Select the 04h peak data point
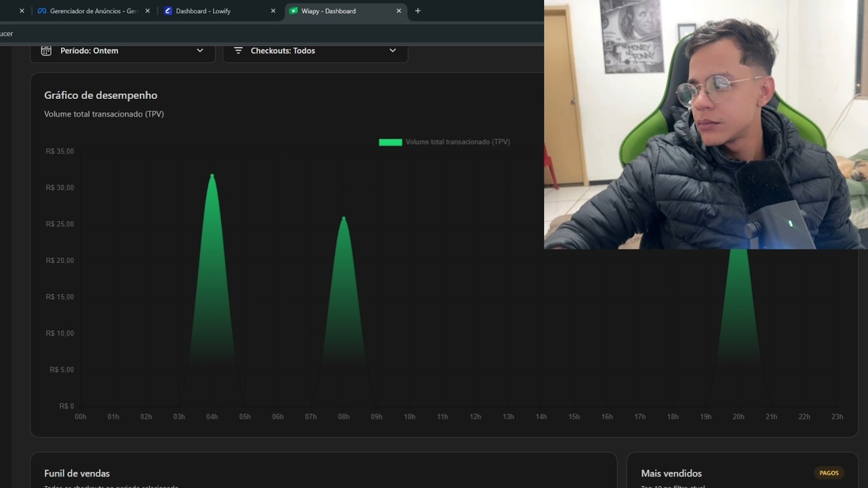 [212, 176]
